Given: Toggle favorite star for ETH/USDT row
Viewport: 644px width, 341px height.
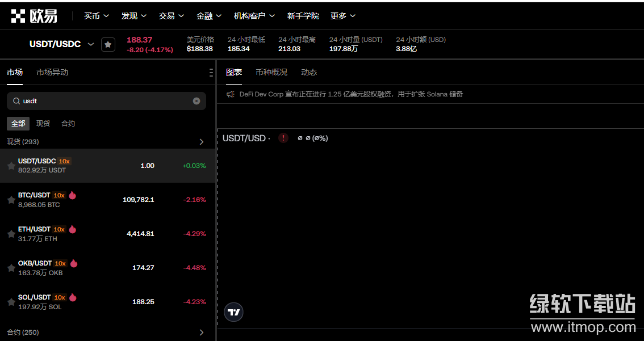Looking at the screenshot, I should coord(11,234).
